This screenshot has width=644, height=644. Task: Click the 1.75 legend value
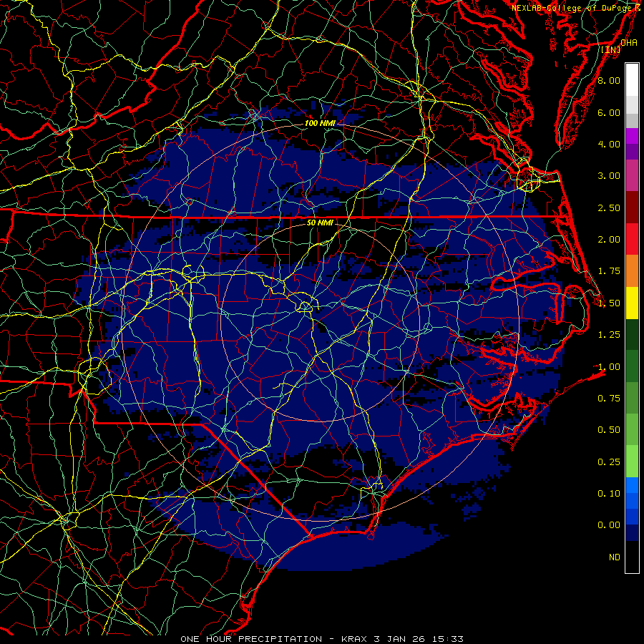pyautogui.click(x=609, y=271)
